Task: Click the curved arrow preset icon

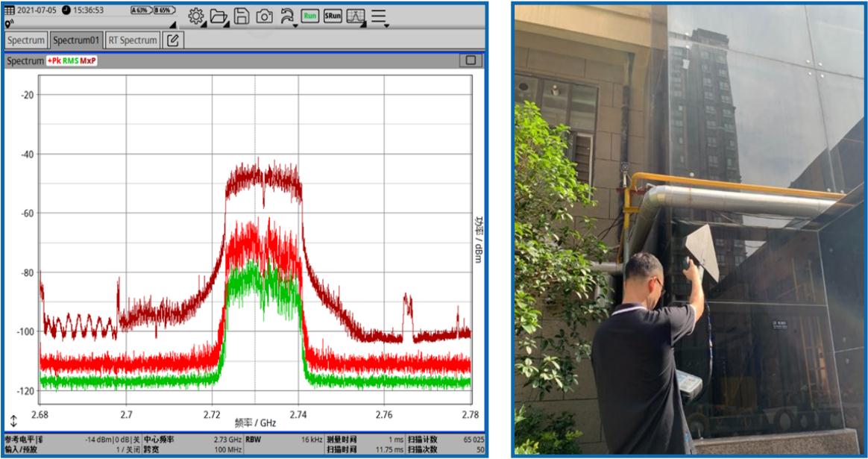Action: pos(287,16)
